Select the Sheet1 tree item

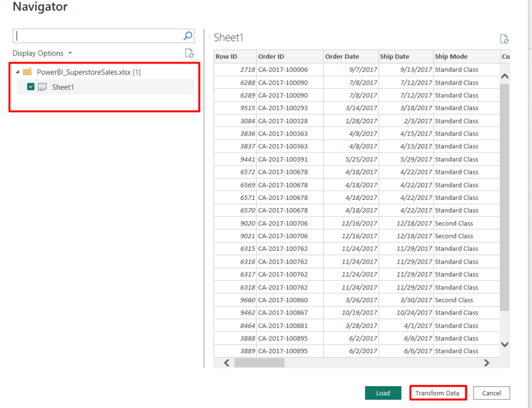(x=105, y=87)
